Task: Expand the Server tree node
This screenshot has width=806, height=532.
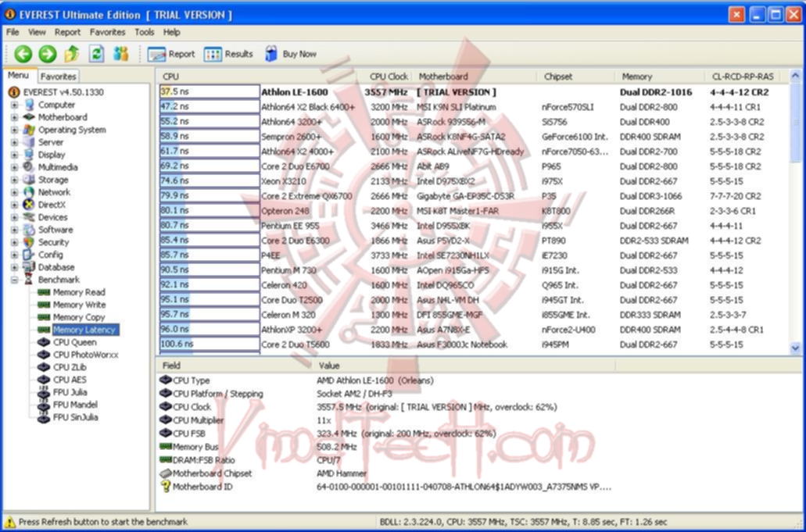Action: [14, 142]
